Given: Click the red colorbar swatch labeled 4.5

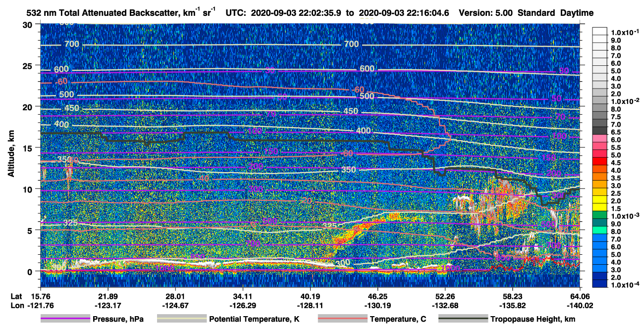Looking at the screenshot, I should [x=600, y=161].
